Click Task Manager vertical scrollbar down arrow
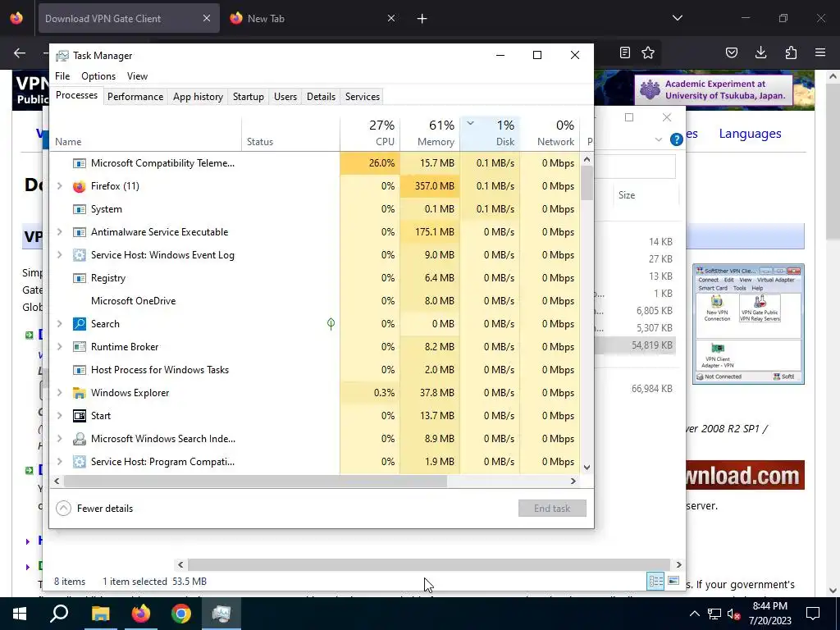 [x=587, y=467]
